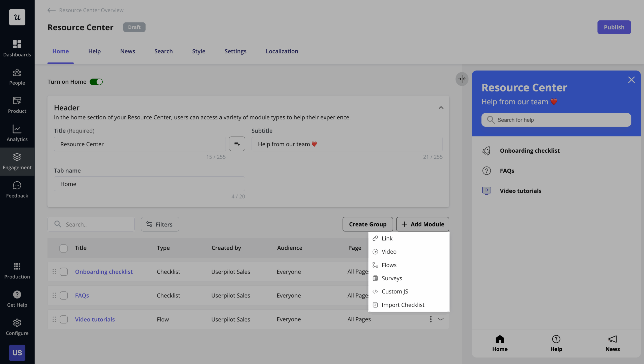644x364 pixels.
Task: Open Analytics from the sidebar
Action: [17, 133]
